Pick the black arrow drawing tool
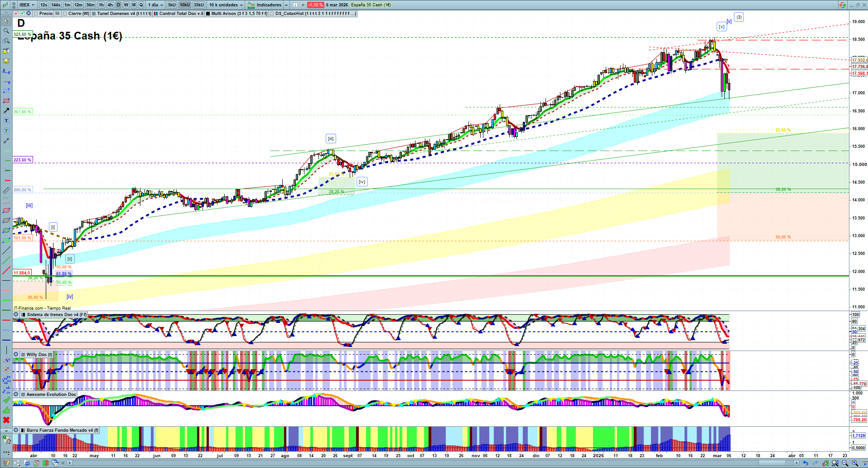Viewport: 868px width, 468px height. click(x=6, y=111)
